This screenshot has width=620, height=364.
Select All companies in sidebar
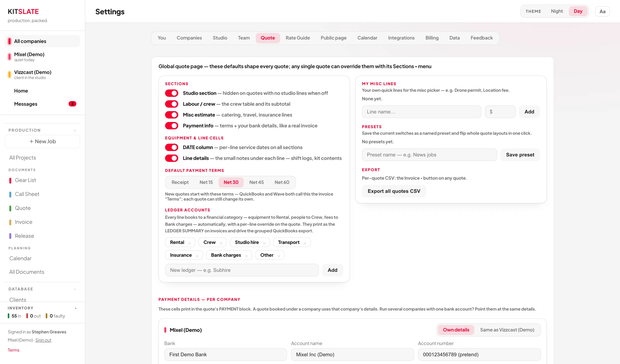pos(42,41)
